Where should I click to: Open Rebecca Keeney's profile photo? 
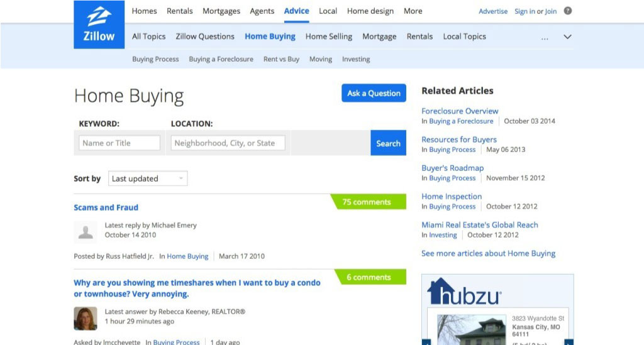[86, 318]
